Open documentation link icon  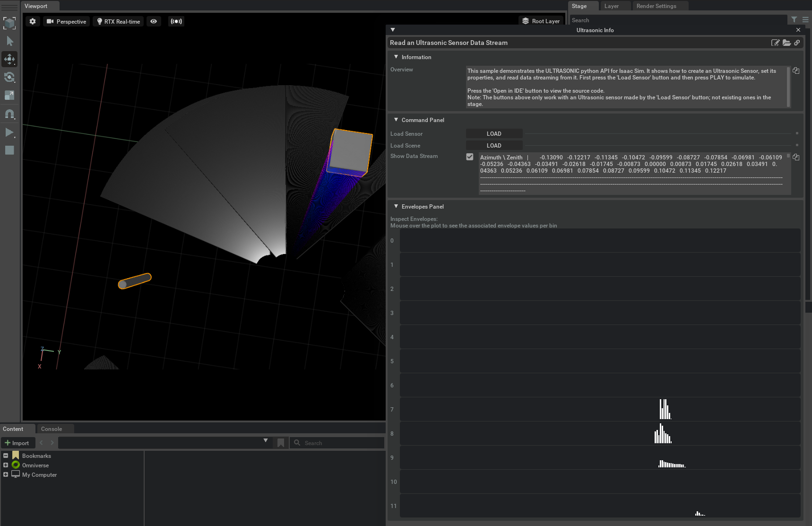(x=797, y=43)
